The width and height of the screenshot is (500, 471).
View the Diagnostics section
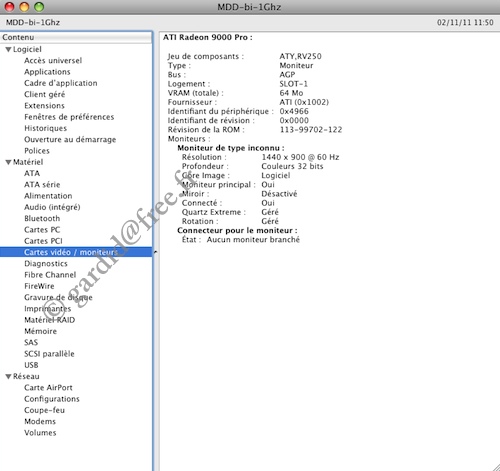tap(46, 264)
